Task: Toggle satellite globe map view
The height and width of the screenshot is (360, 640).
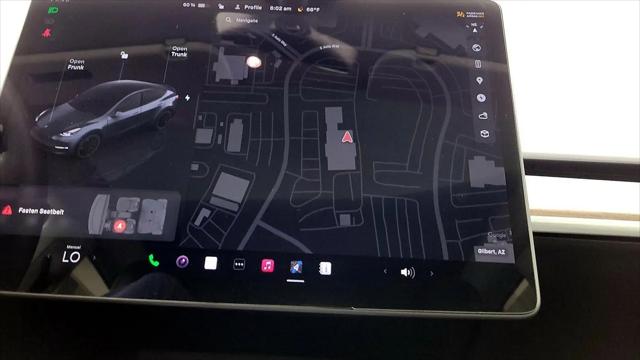Action: pos(476,47)
